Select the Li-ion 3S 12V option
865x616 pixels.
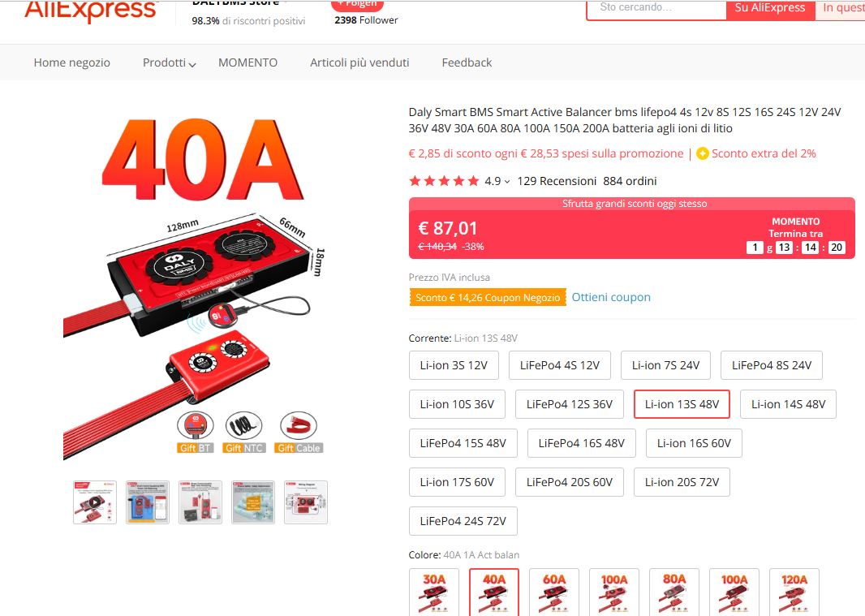click(x=454, y=365)
